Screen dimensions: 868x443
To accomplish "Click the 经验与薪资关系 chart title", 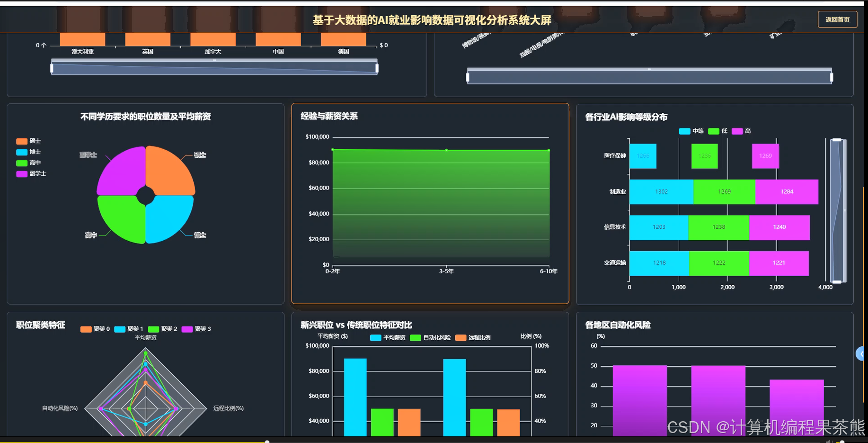I will (329, 116).
